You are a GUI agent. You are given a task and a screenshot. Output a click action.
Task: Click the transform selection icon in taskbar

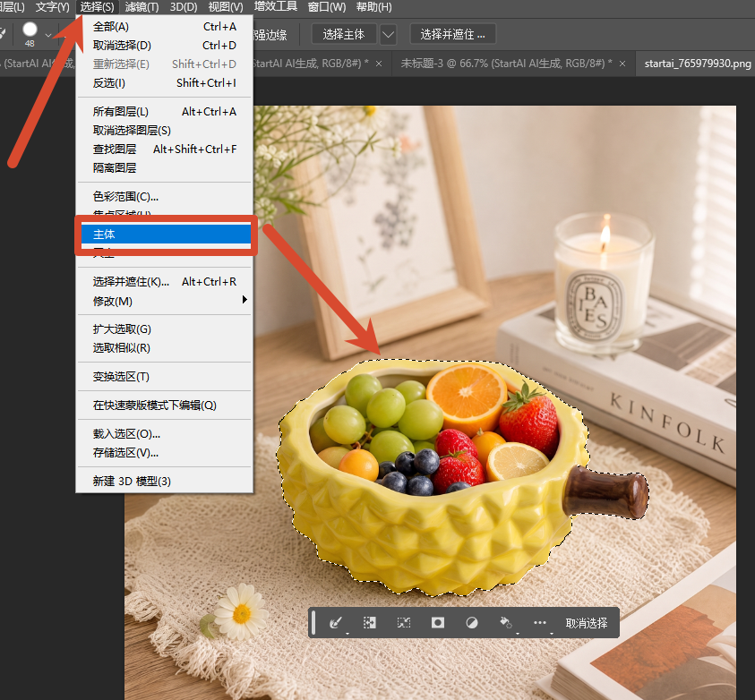404,622
